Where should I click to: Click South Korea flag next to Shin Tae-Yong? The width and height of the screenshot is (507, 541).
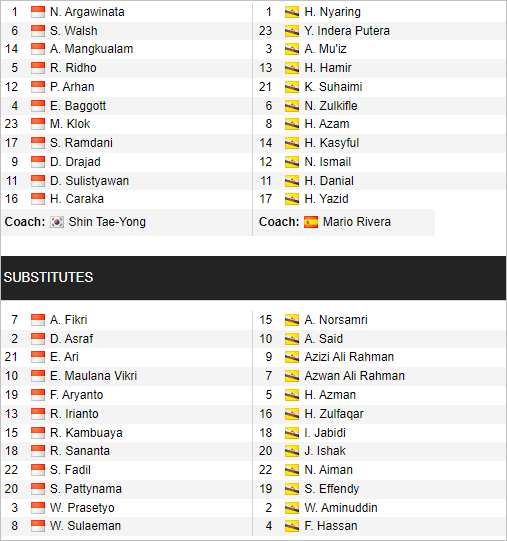57,222
